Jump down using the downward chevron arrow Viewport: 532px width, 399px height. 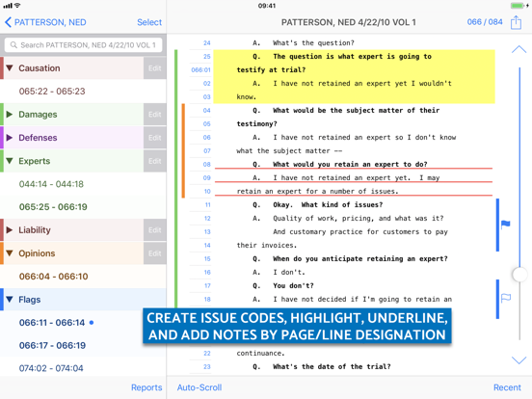click(519, 360)
